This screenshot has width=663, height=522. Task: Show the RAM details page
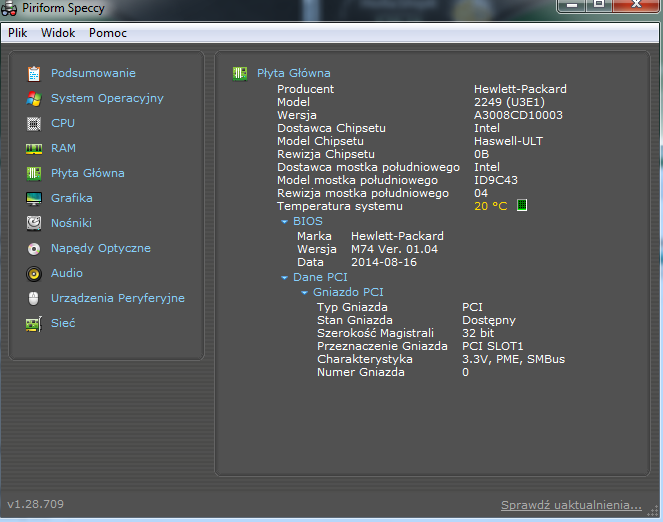63,148
